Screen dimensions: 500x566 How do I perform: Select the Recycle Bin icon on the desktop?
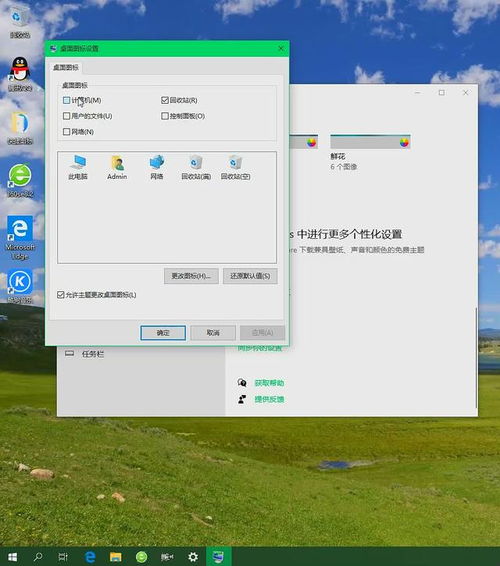point(20,22)
